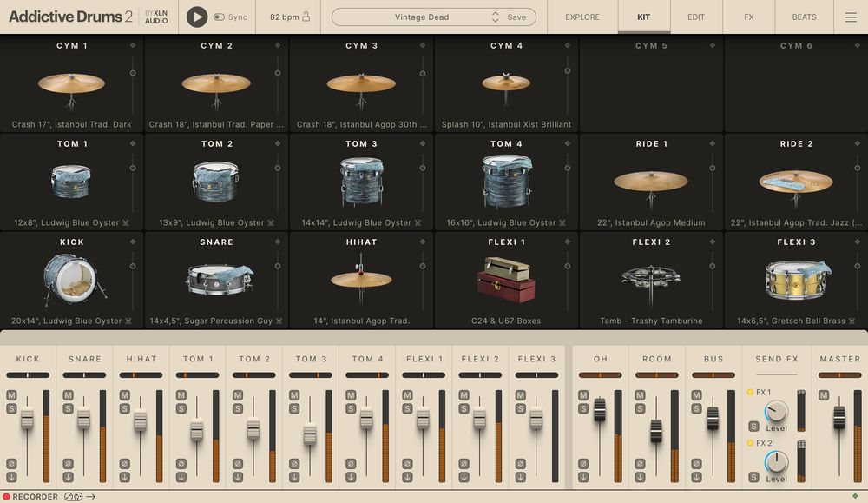Viewport: 868px width, 503px height.
Task: Click the OH channel pan slider
Action: (600, 374)
